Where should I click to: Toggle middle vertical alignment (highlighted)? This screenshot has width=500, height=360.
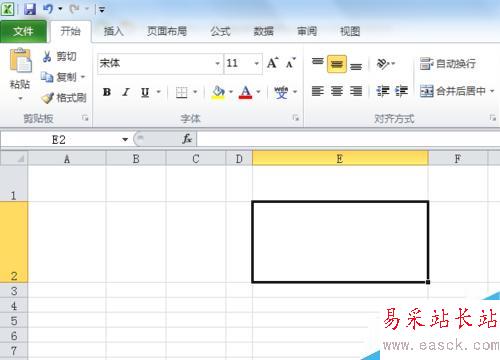click(x=337, y=64)
